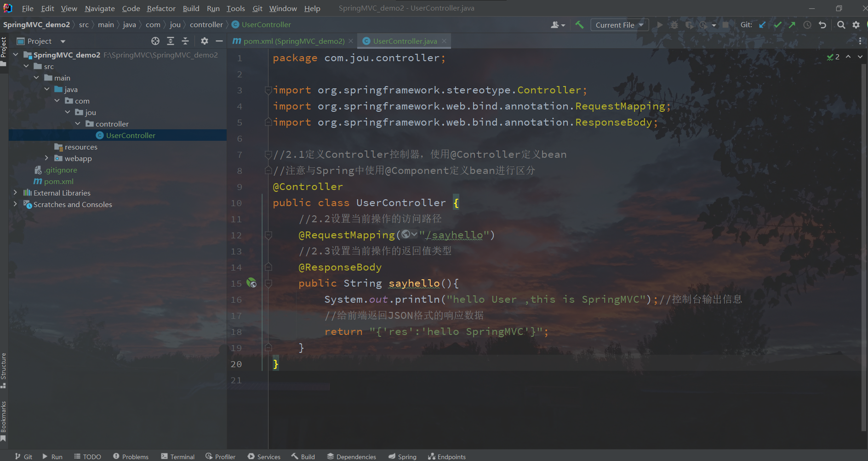868x461 pixels.
Task: Toggle the Problems tool window
Action: pyautogui.click(x=131, y=456)
